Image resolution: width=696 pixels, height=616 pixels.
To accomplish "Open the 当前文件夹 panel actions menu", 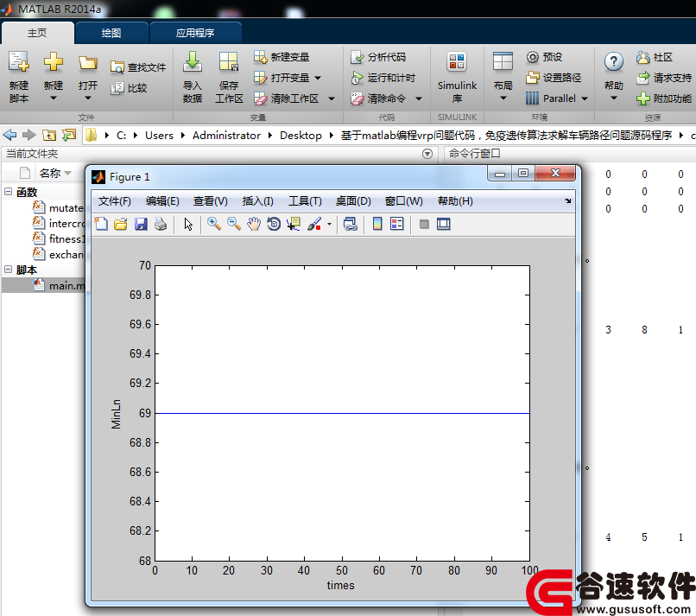I will 427,154.
